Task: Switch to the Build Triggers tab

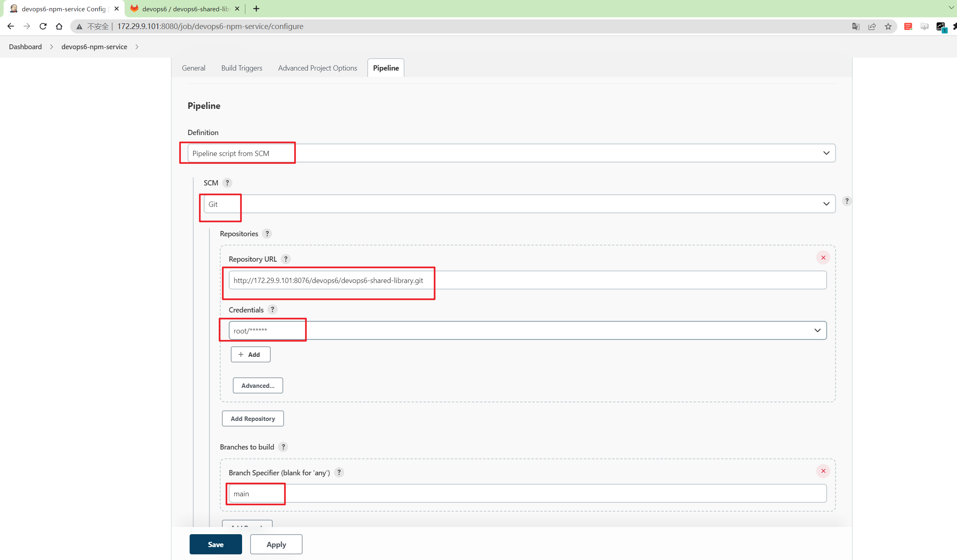Action: click(242, 68)
